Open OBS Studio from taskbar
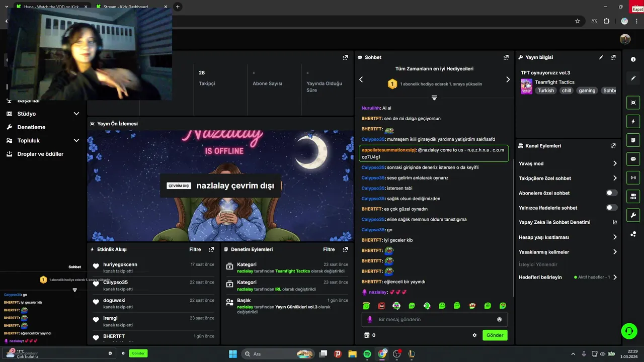The height and width of the screenshot is (362, 644). [397, 354]
